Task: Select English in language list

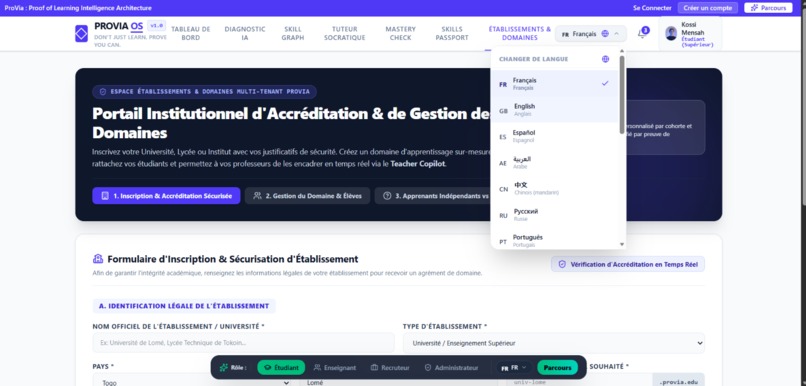Action: point(555,109)
